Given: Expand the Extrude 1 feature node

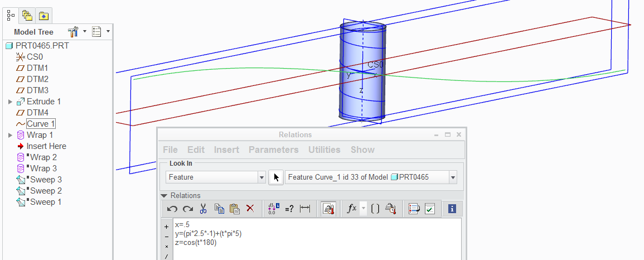Looking at the screenshot, I should [10, 102].
